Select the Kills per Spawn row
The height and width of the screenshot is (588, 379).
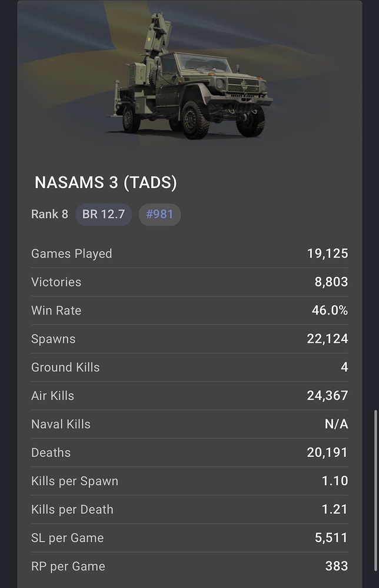click(189, 481)
